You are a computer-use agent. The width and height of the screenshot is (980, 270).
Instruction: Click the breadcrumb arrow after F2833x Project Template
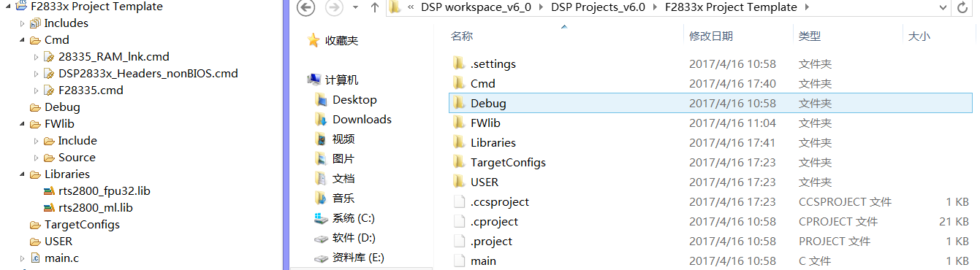806,8
